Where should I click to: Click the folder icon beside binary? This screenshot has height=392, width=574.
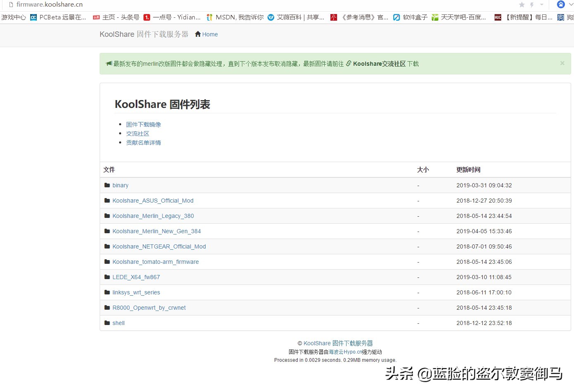click(x=107, y=185)
